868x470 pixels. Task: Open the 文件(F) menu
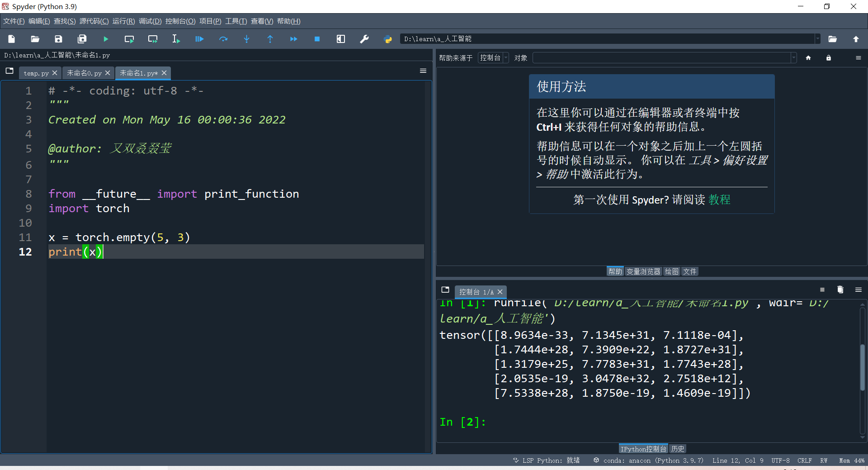pyautogui.click(x=14, y=21)
